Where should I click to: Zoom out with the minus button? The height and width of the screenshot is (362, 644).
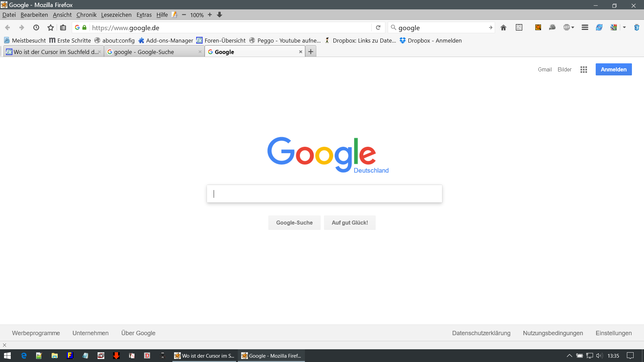(x=184, y=15)
